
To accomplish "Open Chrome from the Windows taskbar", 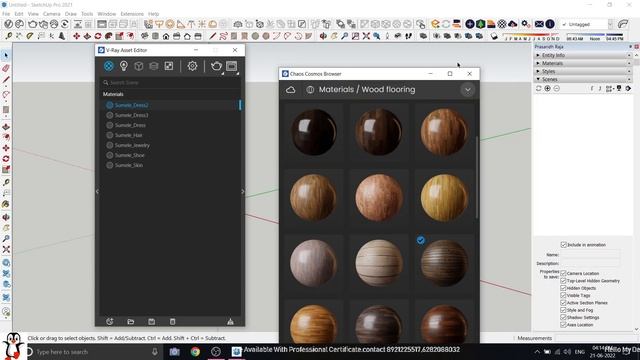I will point(195,351).
